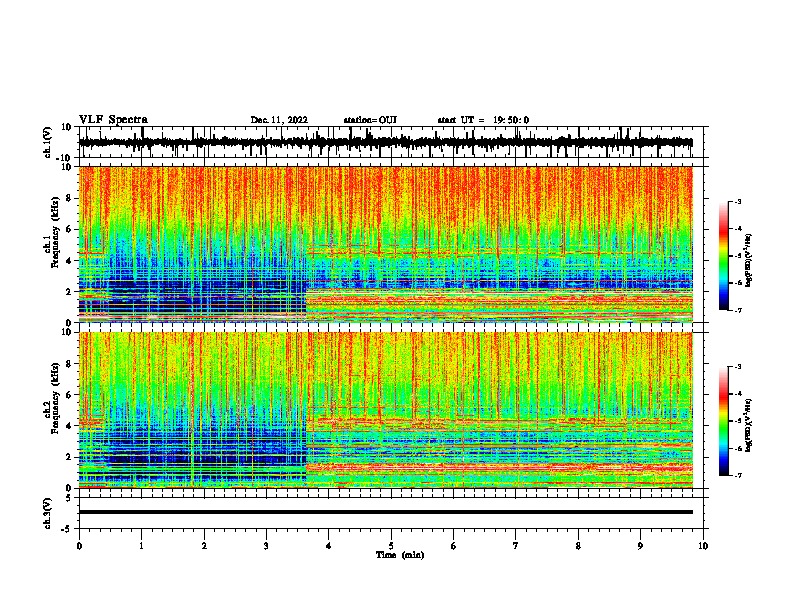This screenshot has width=792, height=612.
Task: Click the "6" kHz tick on ch.2 axis
Action: [x=69, y=394]
